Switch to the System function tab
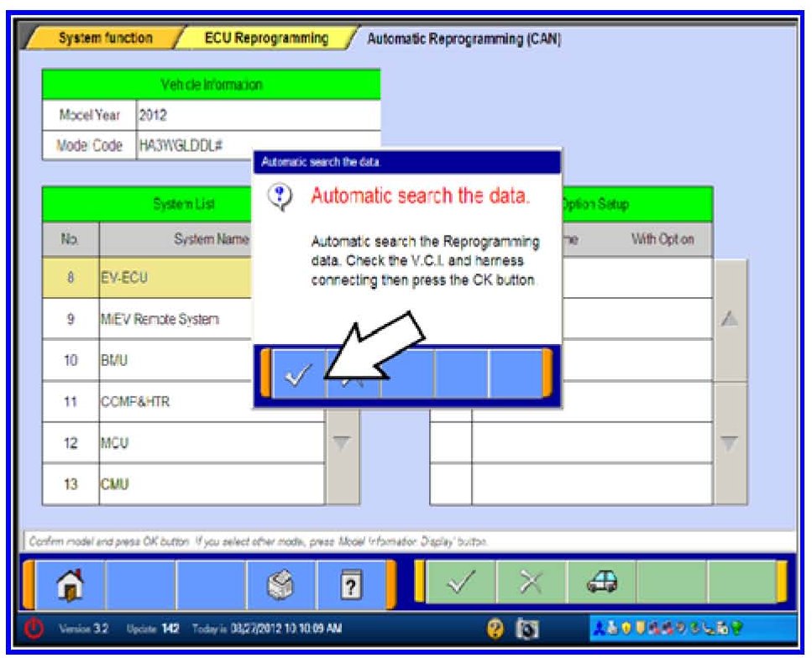812x658 pixels. pos(105,39)
